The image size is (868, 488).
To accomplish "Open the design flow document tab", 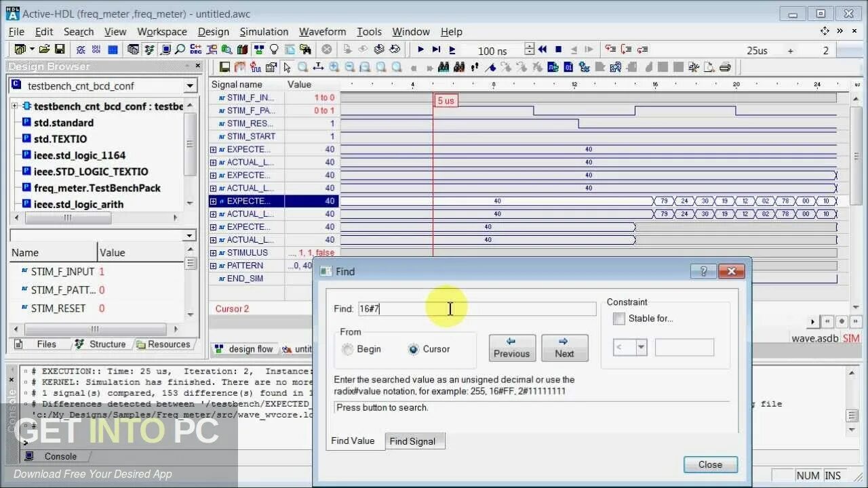I will (x=244, y=349).
